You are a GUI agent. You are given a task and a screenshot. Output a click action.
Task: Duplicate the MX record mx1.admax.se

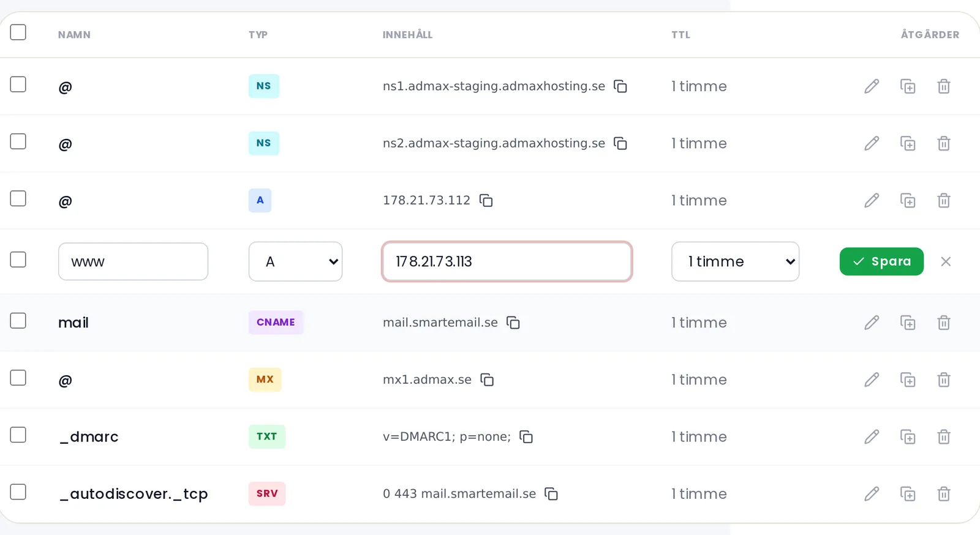(x=908, y=380)
